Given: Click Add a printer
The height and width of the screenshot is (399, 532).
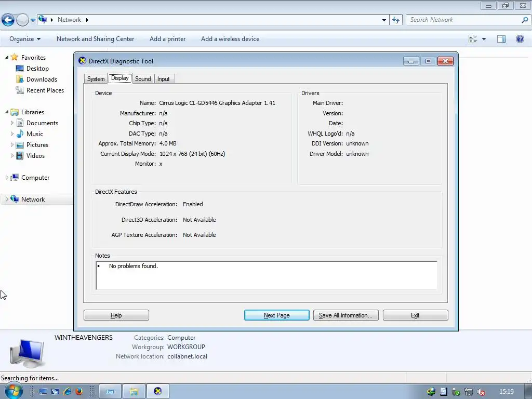Looking at the screenshot, I should tap(168, 39).
